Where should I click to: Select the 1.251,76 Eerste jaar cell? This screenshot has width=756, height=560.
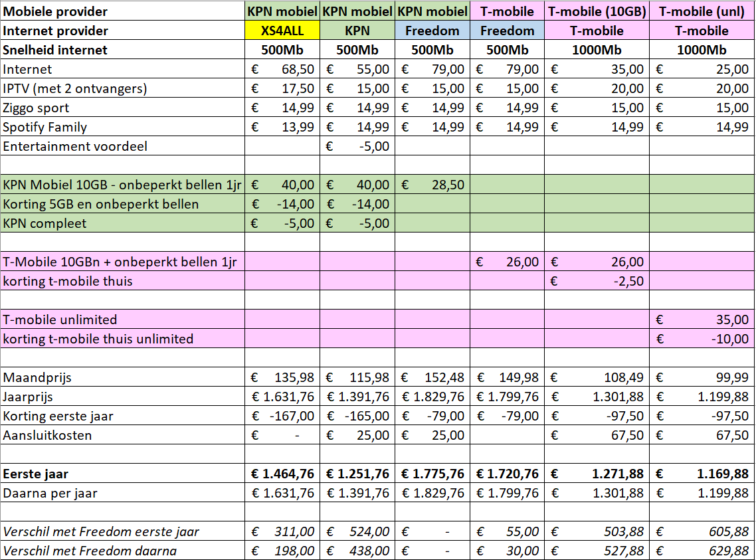(x=357, y=474)
